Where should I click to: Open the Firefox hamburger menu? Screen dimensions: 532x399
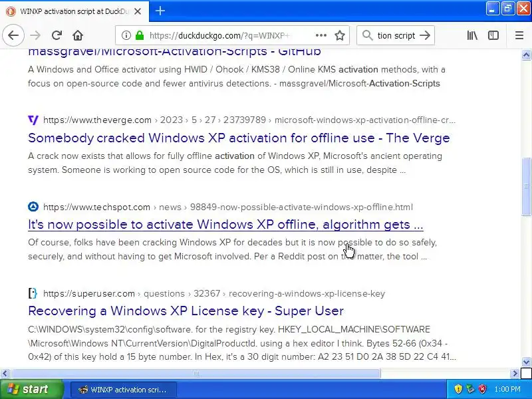[519, 35]
